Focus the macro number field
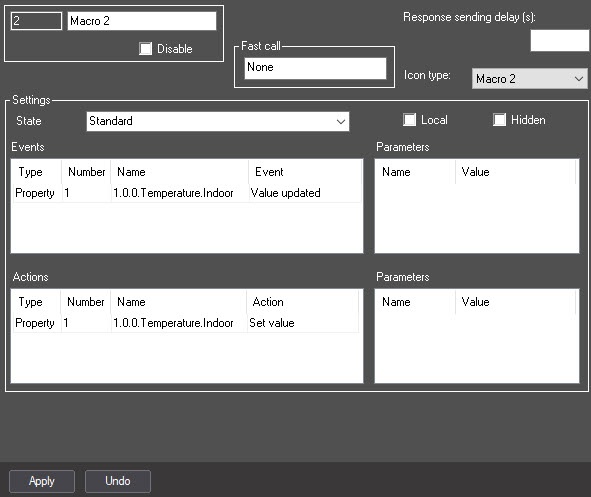The height and width of the screenshot is (497, 591). pos(36,21)
